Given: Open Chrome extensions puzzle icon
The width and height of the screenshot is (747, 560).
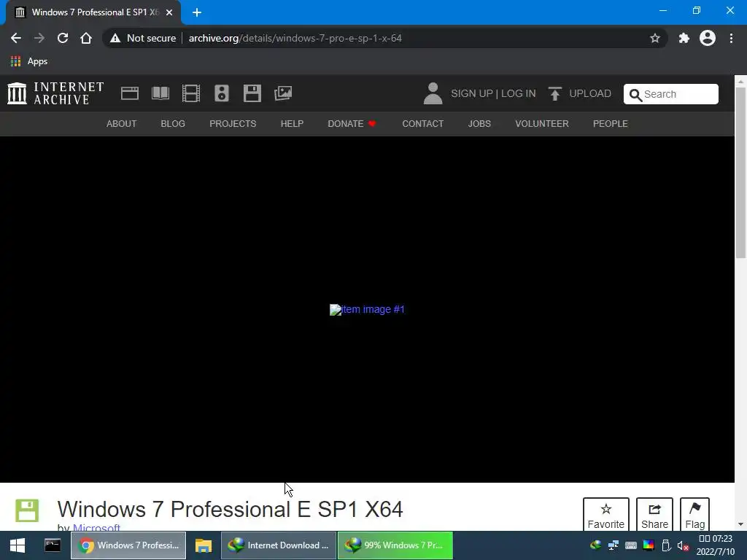Looking at the screenshot, I should coord(684,38).
